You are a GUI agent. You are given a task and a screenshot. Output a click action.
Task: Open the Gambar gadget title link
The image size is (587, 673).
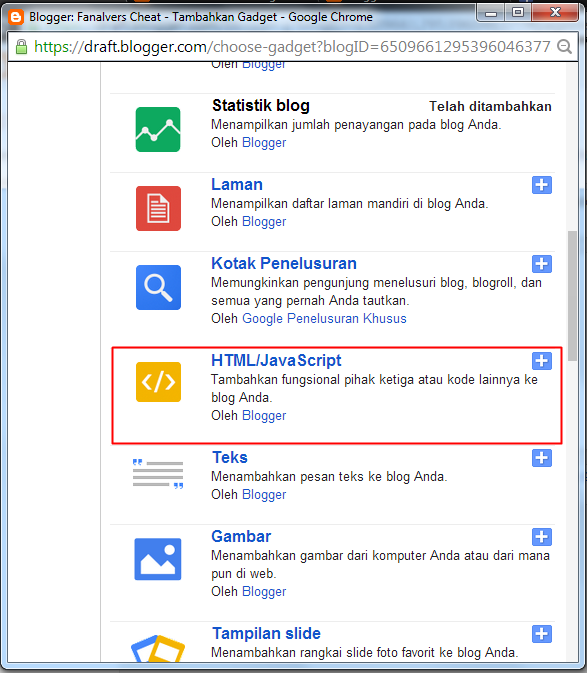241,537
